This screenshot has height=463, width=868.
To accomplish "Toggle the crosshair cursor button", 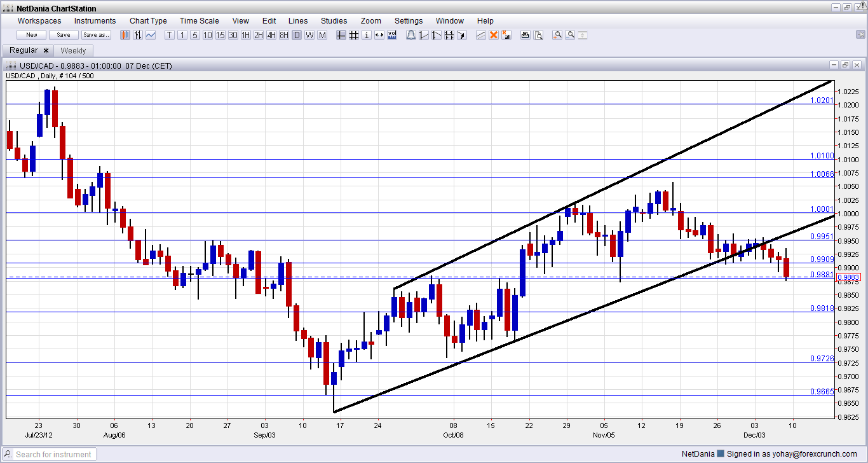I will pyautogui.click(x=341, y=35).
